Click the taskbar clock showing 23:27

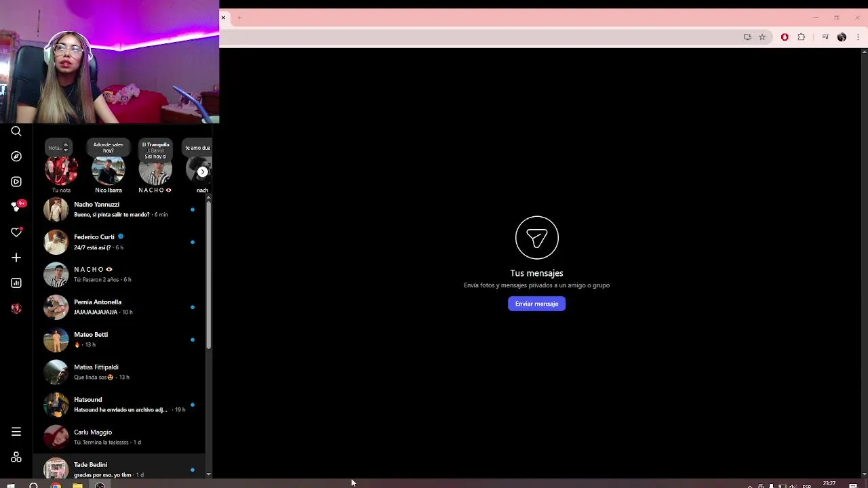coord(829,484)
